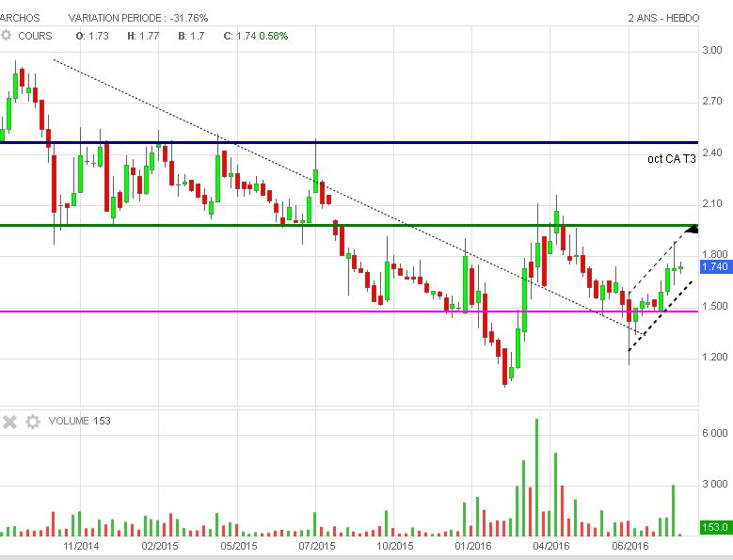Click the 2.70 price axis label
The height and width of the screenshot is (560, 733).
[712, 102]
